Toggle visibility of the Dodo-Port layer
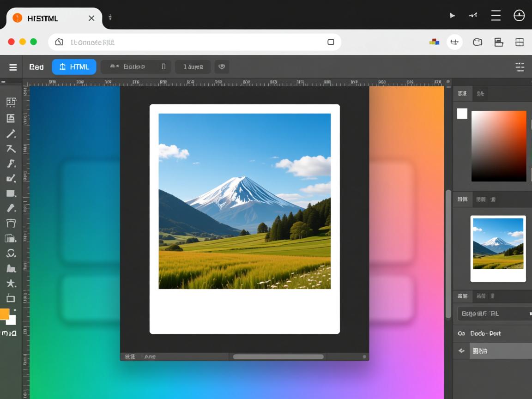Image resolution: width=532 pixels, height=399 pixels. pos(461,333)
